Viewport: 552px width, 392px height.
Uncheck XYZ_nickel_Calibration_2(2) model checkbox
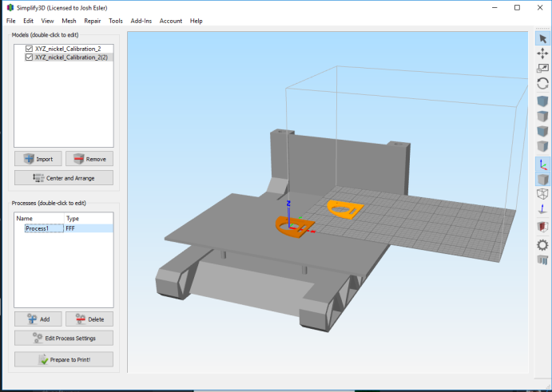click(x=29, y=57)
